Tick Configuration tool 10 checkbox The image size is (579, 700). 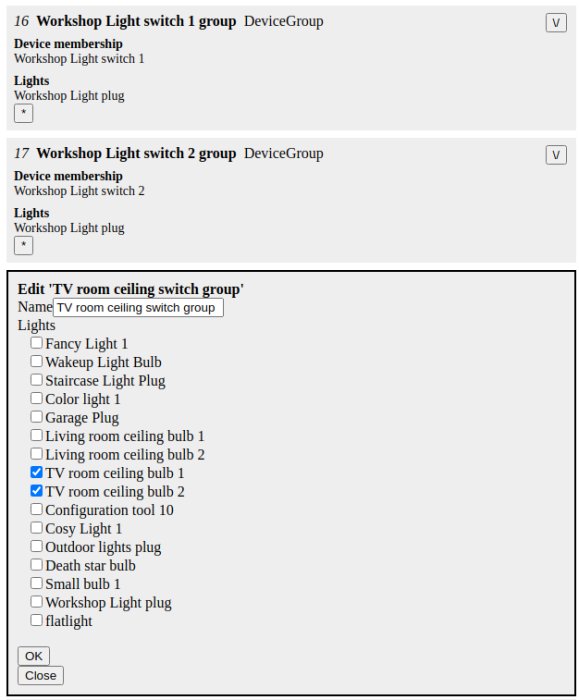(36, 509)
